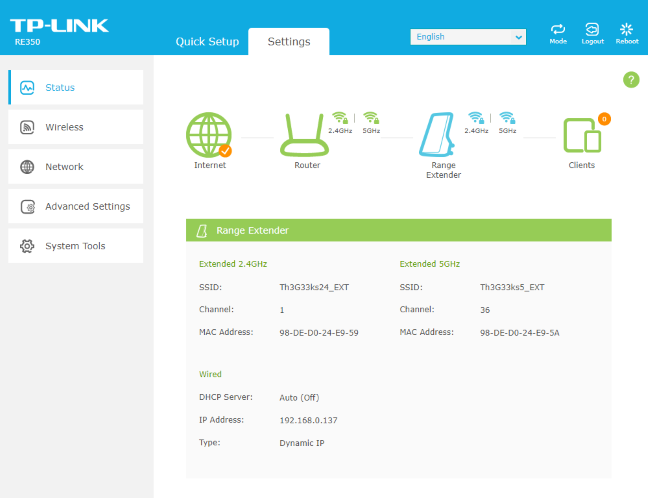
Task: Click extender's blue 2.4GHz wifi icon
Action: click(476, 118)
